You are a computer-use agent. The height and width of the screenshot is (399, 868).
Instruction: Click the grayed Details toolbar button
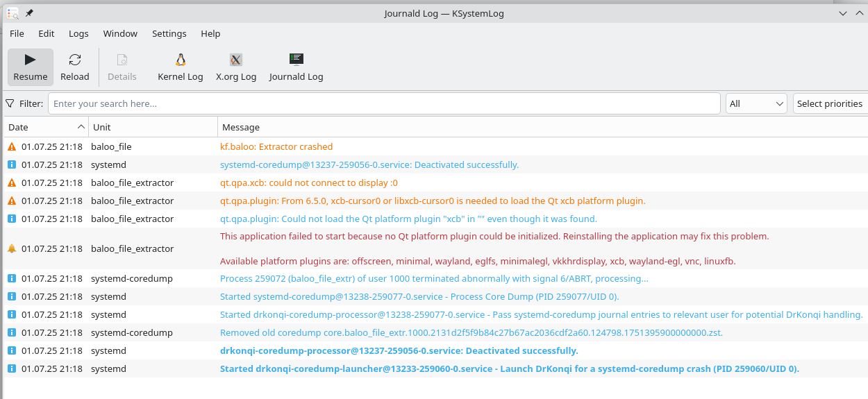click(x=122, y=67)
